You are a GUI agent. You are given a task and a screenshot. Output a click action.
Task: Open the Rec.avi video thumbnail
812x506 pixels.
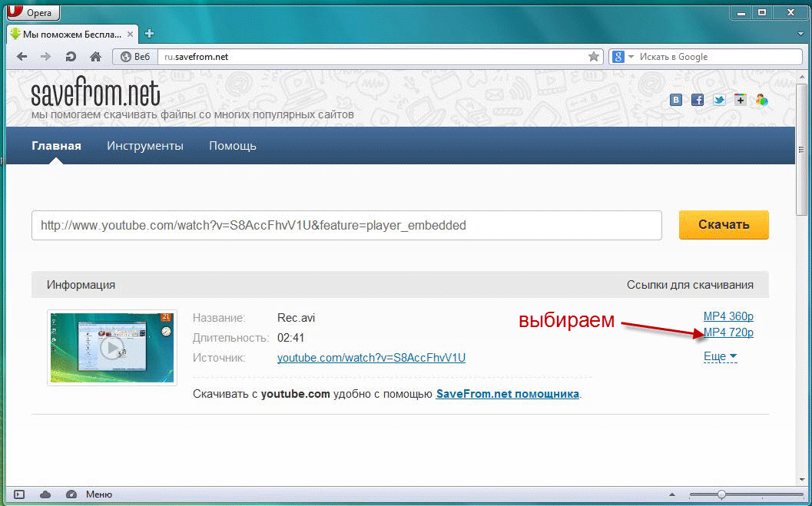pos(112,348)
